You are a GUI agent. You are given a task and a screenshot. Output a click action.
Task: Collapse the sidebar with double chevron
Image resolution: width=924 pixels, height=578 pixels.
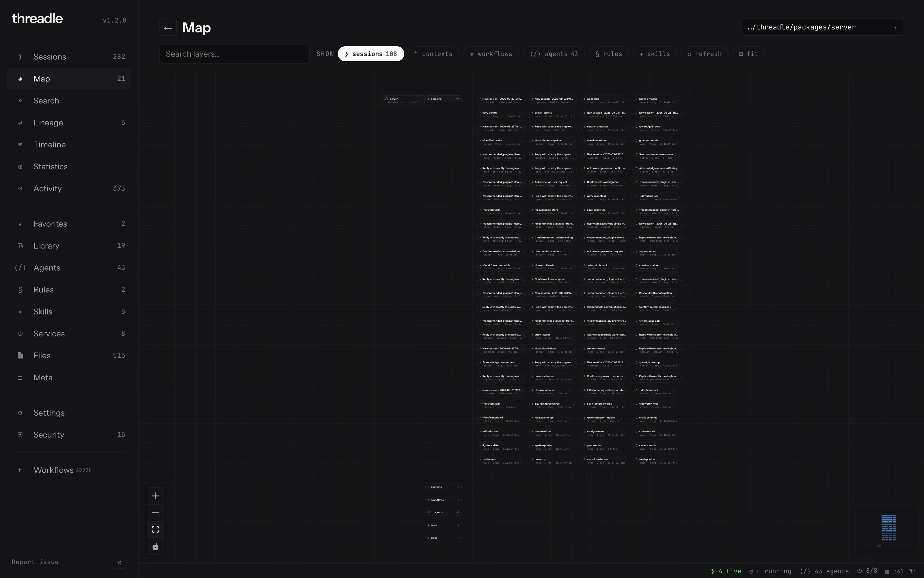[x=120, y=562]
